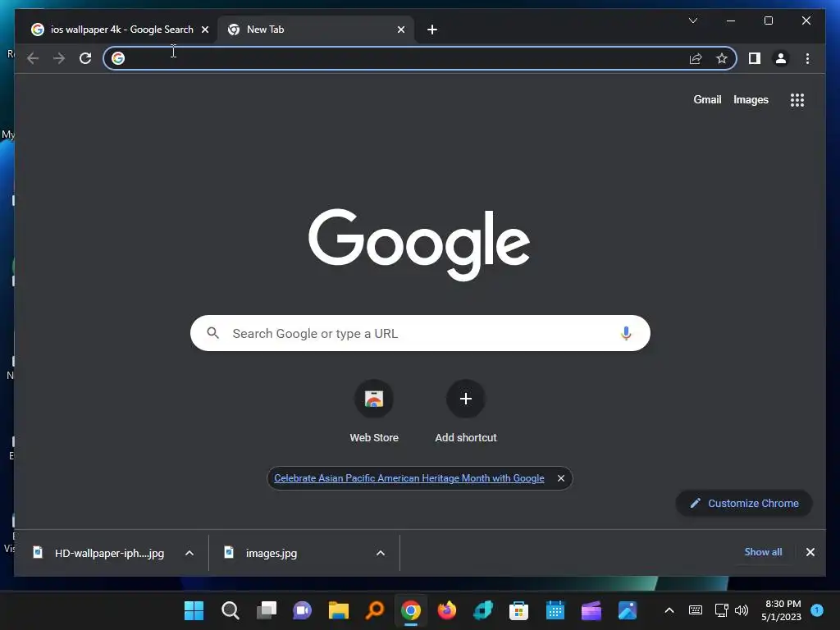Open the teal app icon on taskbar
The height and width of the screenshot is (630, 840).
(482, 610)
